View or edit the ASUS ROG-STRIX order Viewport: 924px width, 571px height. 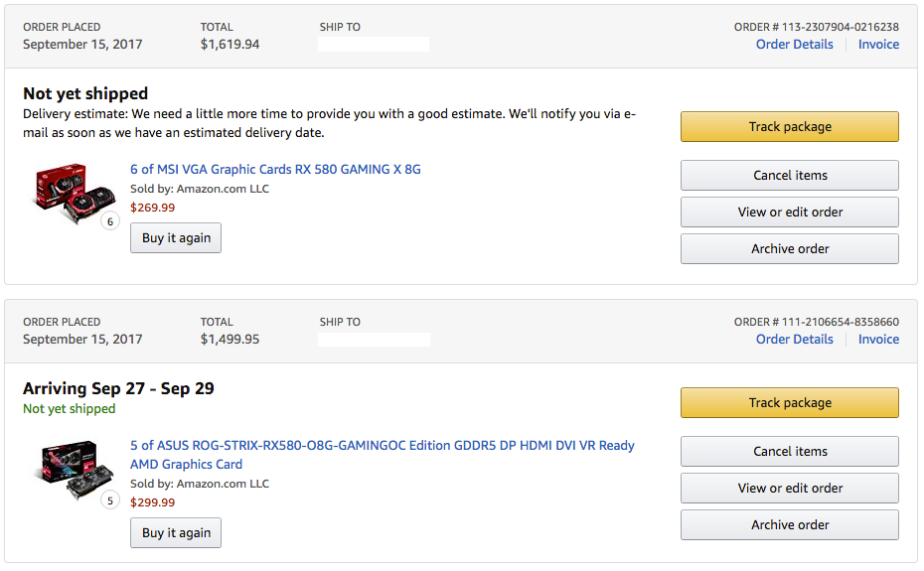pos(790,489)
